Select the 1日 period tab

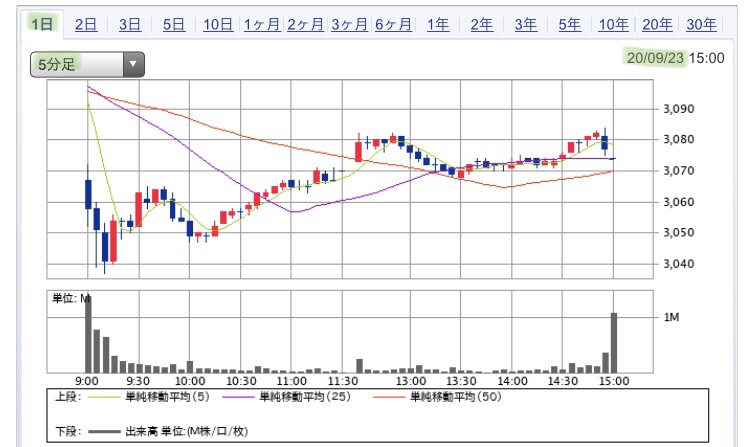[x=42, y=24]
